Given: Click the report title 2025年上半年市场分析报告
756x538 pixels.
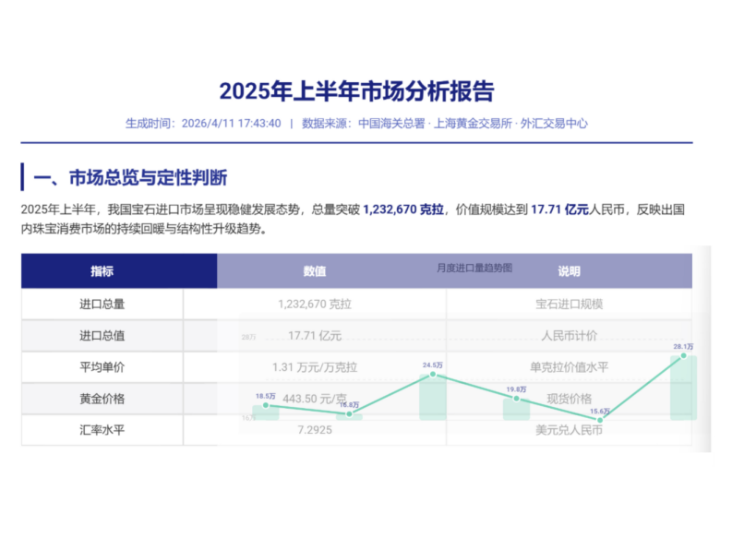Looking at the screenshot, I should (x=356, y=91).
